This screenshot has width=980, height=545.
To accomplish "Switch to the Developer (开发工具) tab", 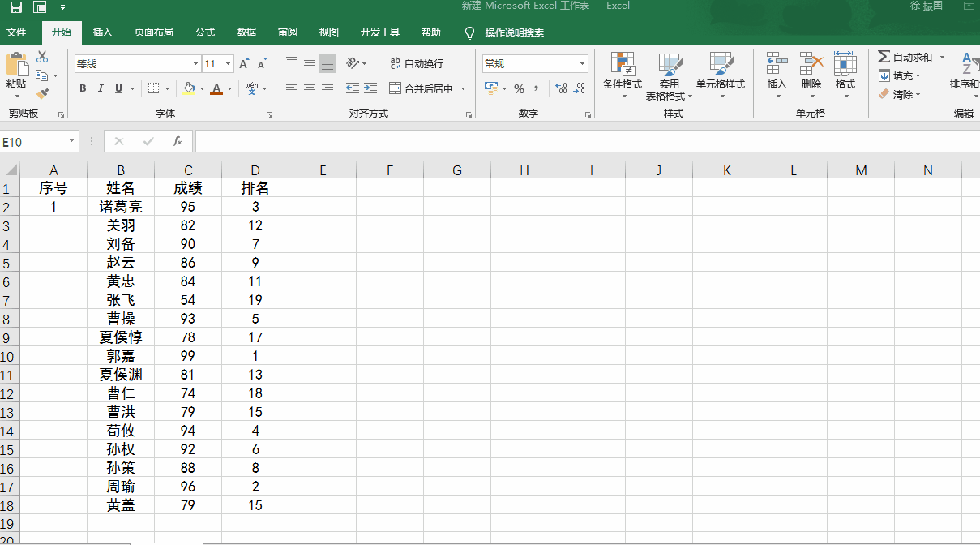I will click(380, 32).
